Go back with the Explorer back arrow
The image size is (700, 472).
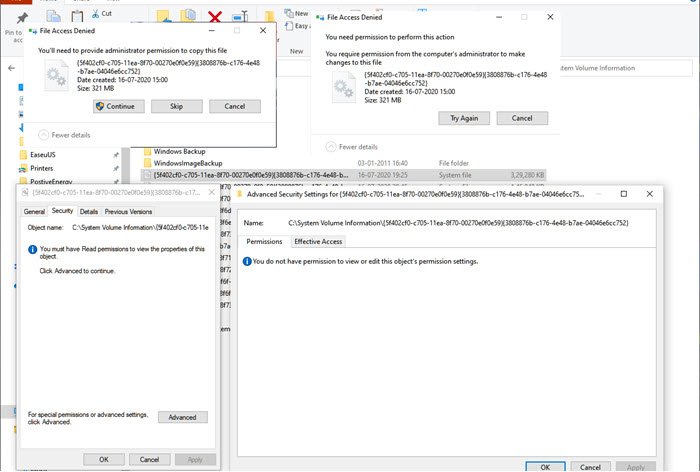12,68
